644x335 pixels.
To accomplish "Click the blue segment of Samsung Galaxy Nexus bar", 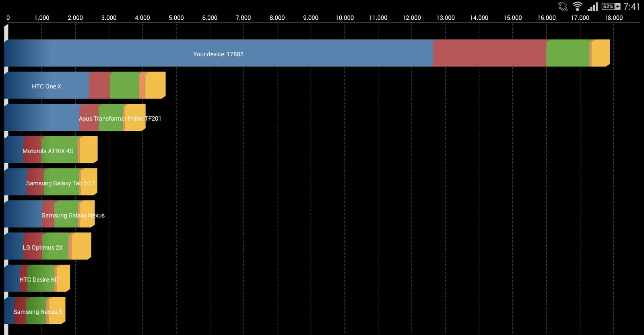I will [23, 214].
